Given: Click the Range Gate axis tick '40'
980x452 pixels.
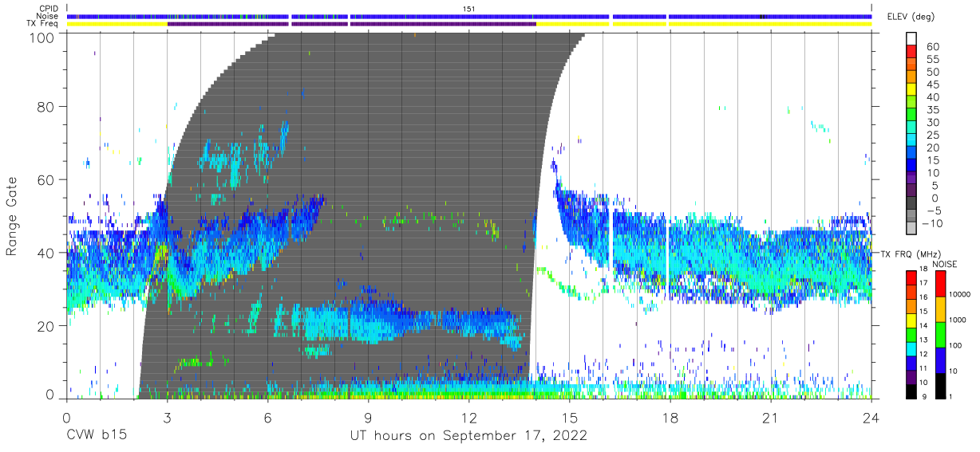Looking at the screenshot, I should [46, 254].
